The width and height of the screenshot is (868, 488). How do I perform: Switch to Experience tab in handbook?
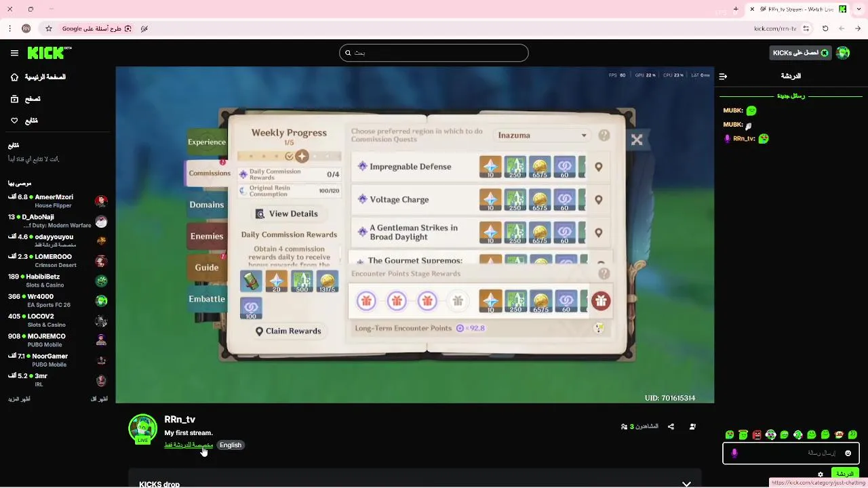click(x=207, y=142)
